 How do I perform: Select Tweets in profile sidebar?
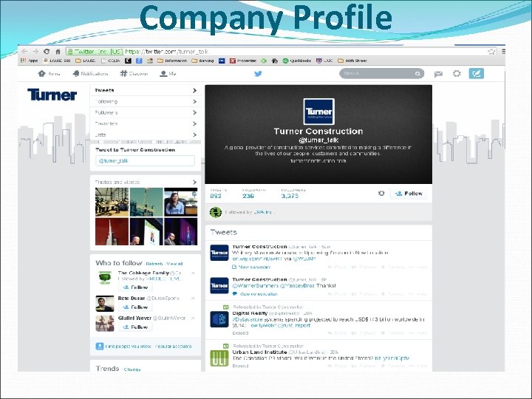tap(146, 90)
